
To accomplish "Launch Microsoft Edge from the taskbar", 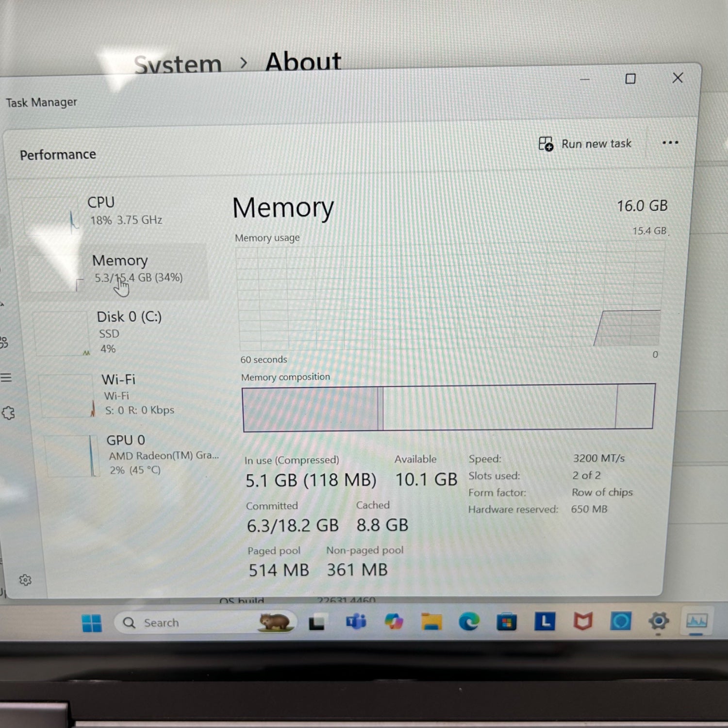I will 469,622.
